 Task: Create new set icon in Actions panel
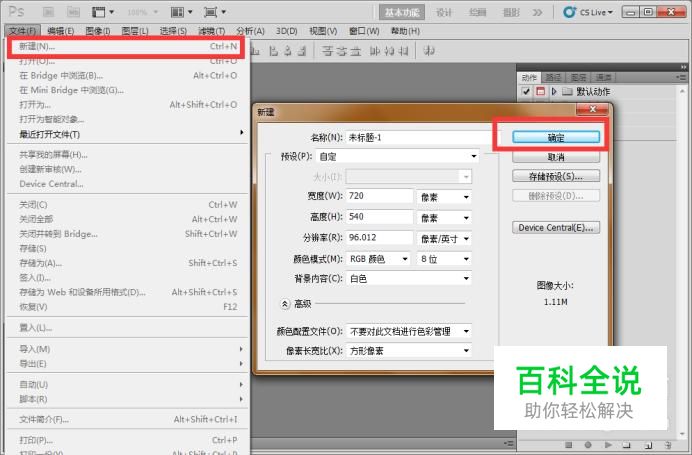626,445
